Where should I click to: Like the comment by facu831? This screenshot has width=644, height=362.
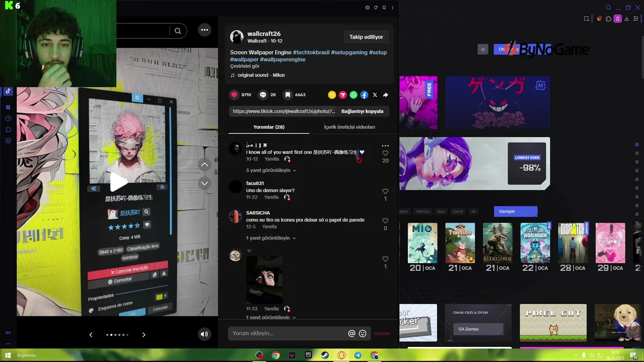click(385, 192)
